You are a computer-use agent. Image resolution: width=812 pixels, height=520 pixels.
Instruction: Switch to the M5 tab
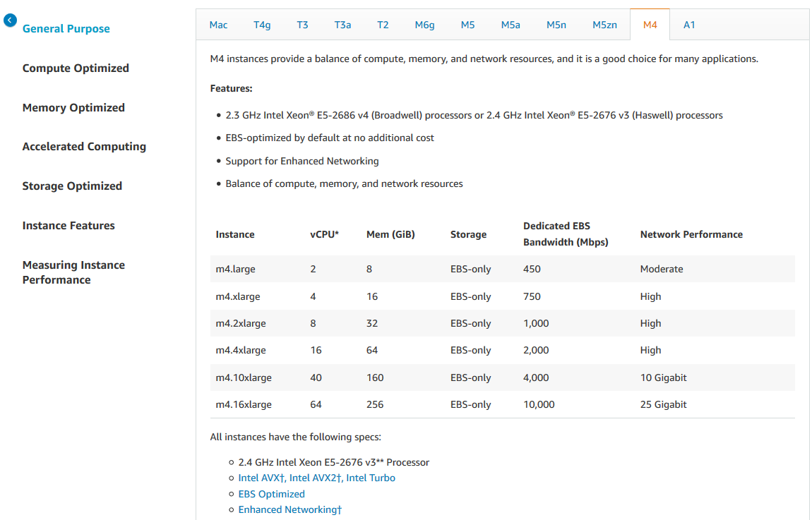pyautogui.click(x=467, y=25)
